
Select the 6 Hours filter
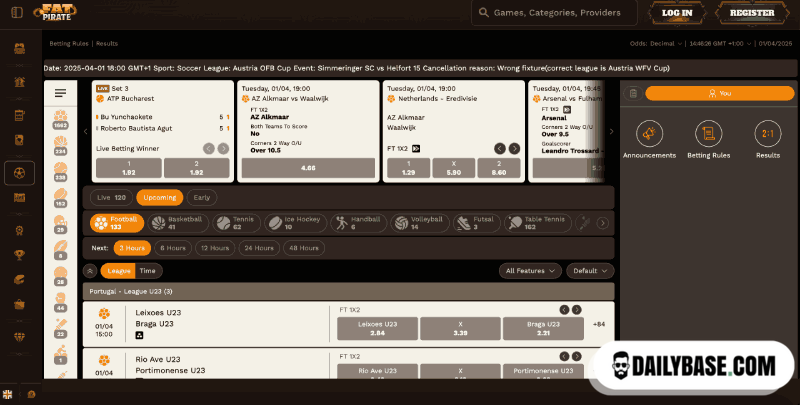coord(173,248)
